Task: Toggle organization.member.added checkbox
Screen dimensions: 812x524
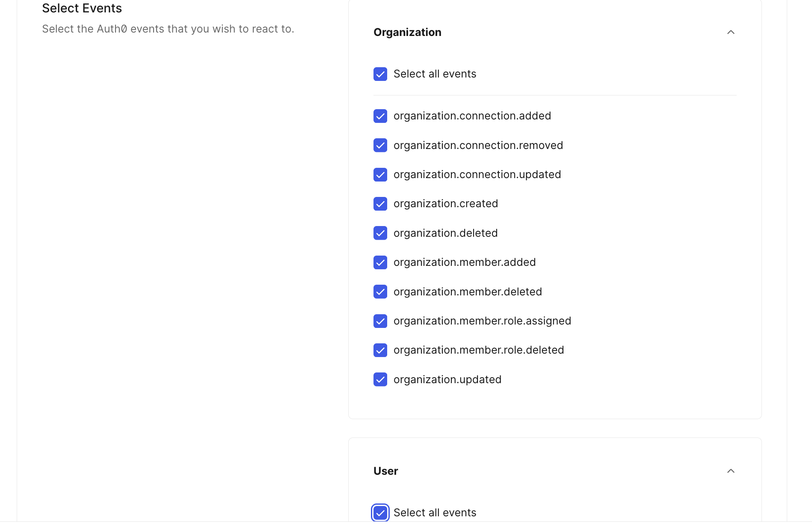Action: coord(380,262)
